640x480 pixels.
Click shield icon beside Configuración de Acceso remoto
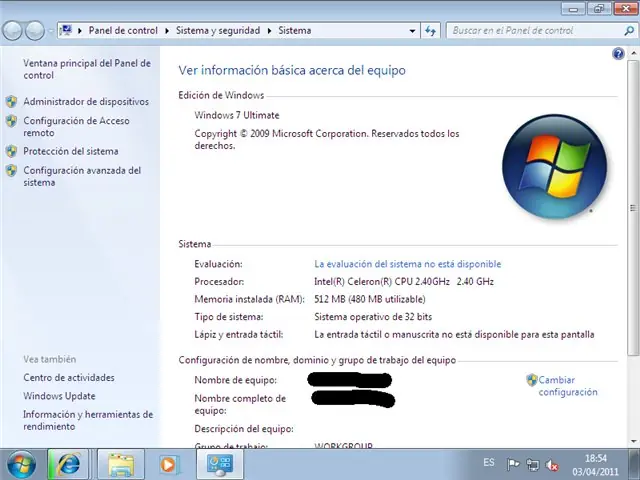coord(11,121)
